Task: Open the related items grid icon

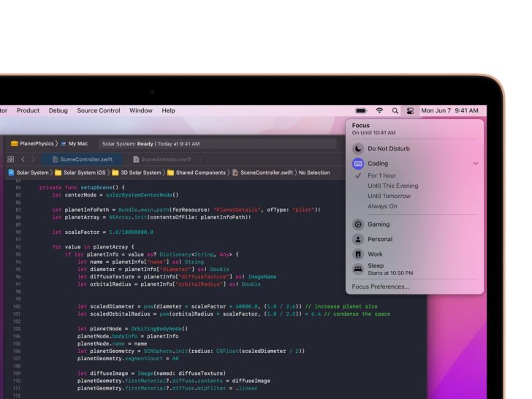Action: pos(11,159)
